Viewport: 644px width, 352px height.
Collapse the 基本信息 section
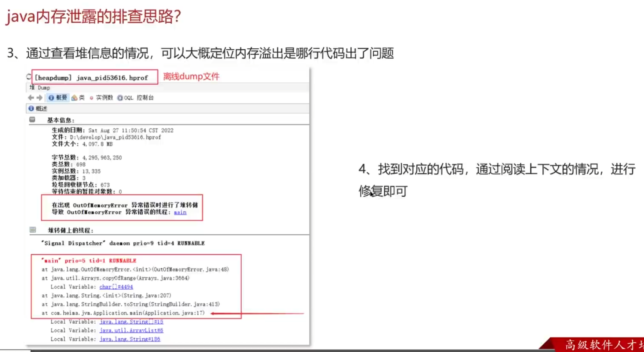32,120
